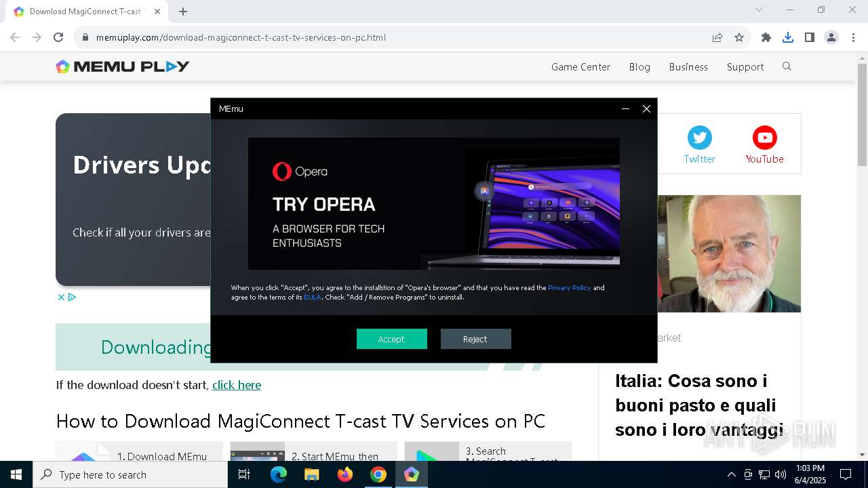Open the network icon in tray
This screenshot has width=868, height=488.
(x=764, y=474)
